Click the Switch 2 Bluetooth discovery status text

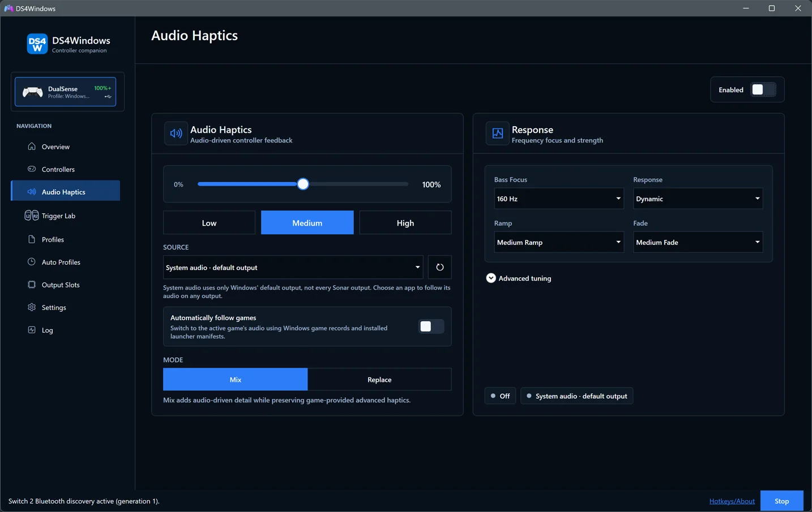click(x=84, y=501)
